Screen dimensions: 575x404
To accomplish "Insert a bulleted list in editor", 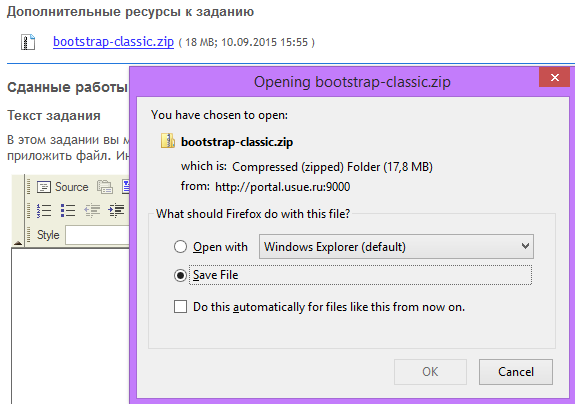I will (x=68, y=211).
